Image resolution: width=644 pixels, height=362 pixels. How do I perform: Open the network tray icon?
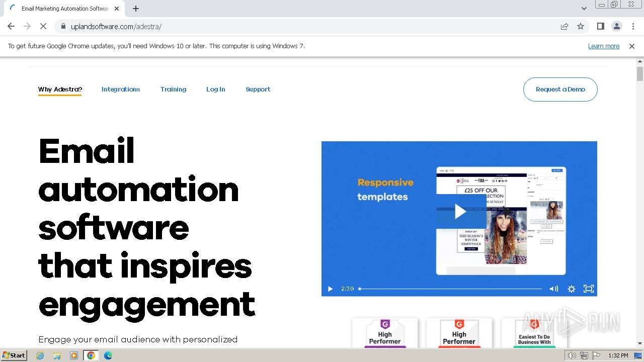(584, 355)
